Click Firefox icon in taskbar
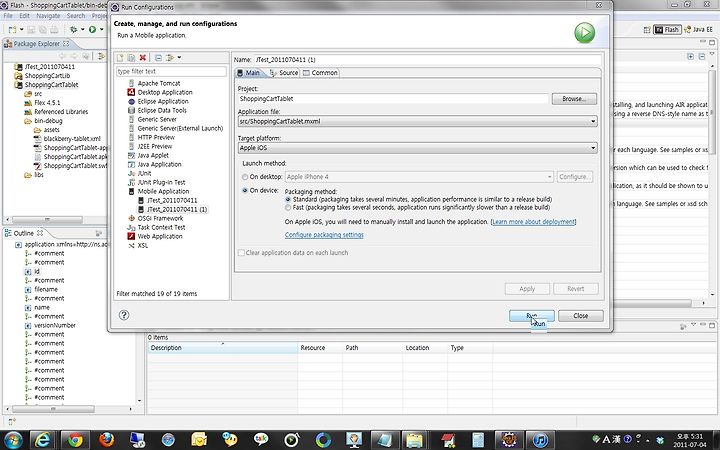720x450 pixels. tap(107, 439)
